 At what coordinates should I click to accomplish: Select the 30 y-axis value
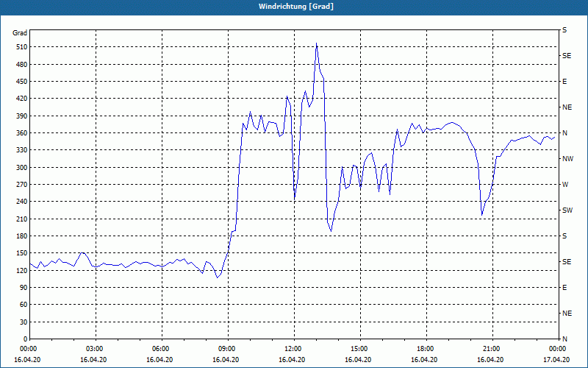tap(24, 322)
